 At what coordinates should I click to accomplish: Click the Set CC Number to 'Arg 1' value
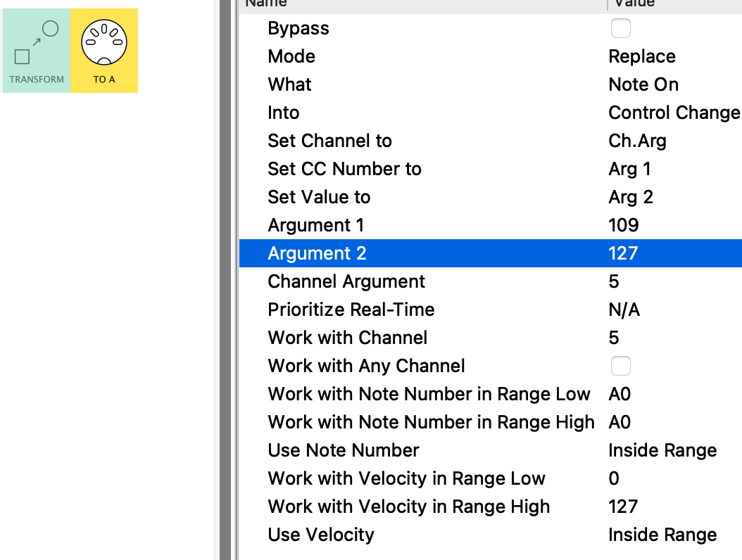tap(629, 169)
